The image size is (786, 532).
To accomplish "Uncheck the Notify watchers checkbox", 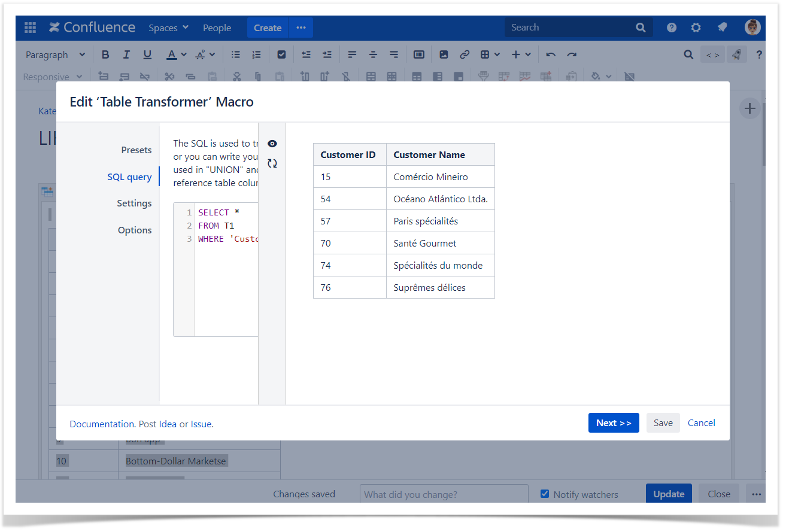I will click(545, 494).
